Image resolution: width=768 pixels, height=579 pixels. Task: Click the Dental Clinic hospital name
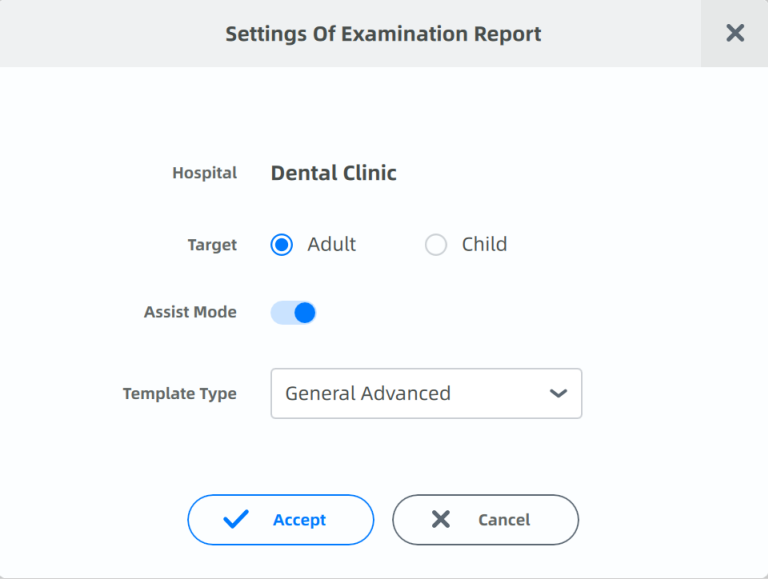pos(334,173)
